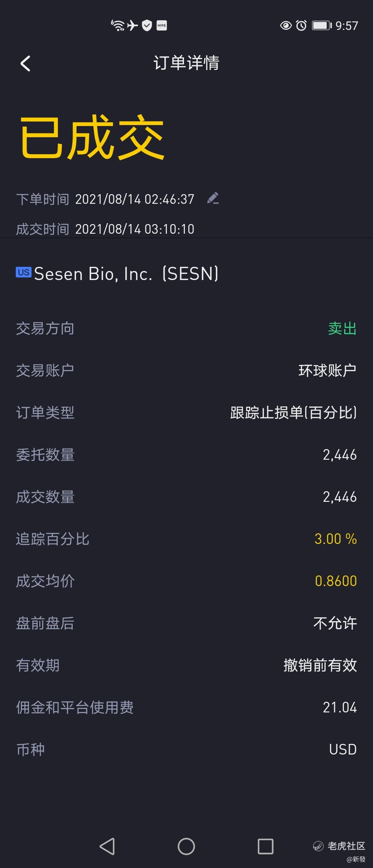
Task: Tap the alarm clock status icon
Action: (x=301, y=25)
